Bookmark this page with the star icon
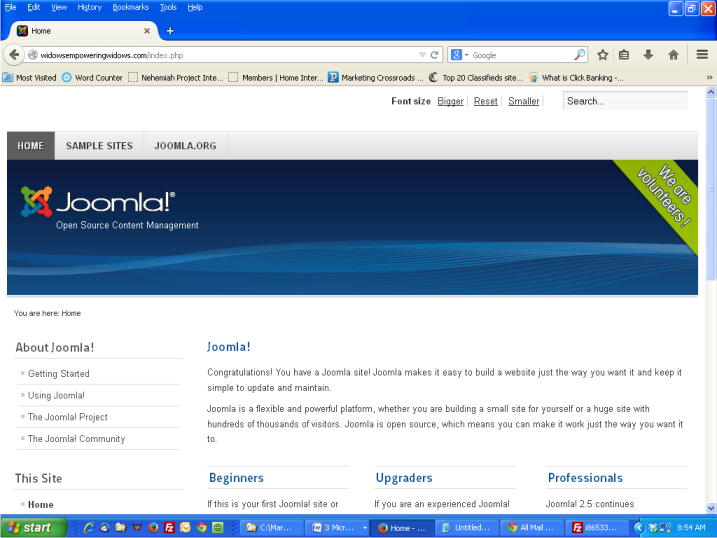The height and width of the screenshot is (538, 717). pos(602,55)
